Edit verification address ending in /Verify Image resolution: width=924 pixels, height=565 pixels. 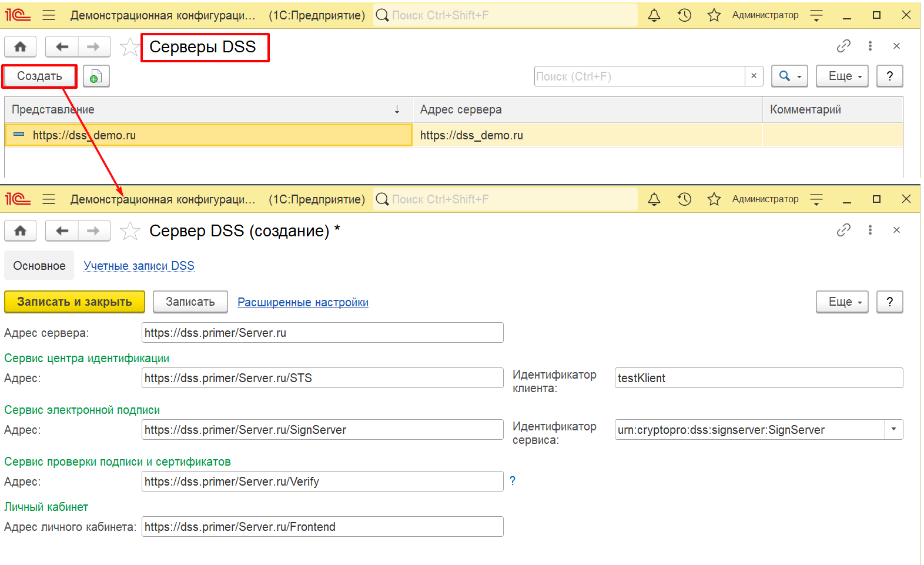[323, 481]
